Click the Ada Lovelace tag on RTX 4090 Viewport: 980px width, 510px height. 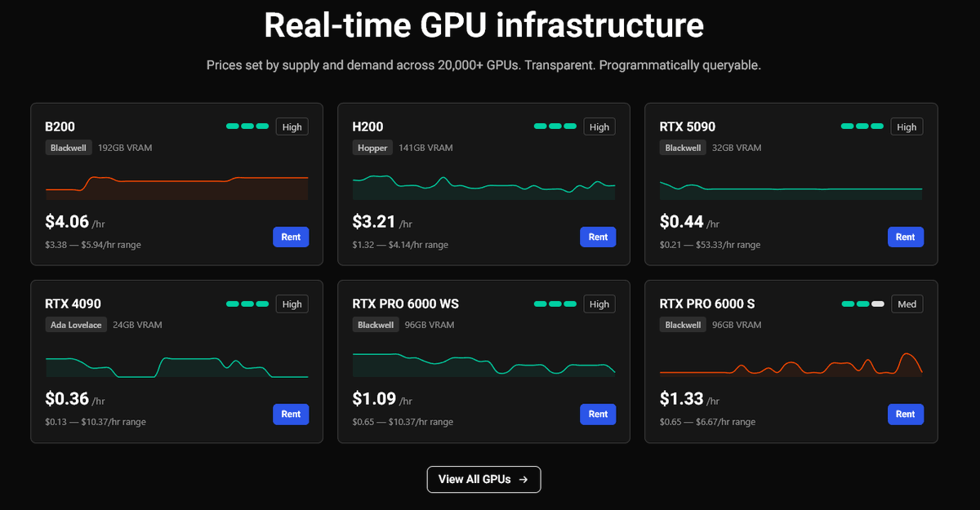76,325
